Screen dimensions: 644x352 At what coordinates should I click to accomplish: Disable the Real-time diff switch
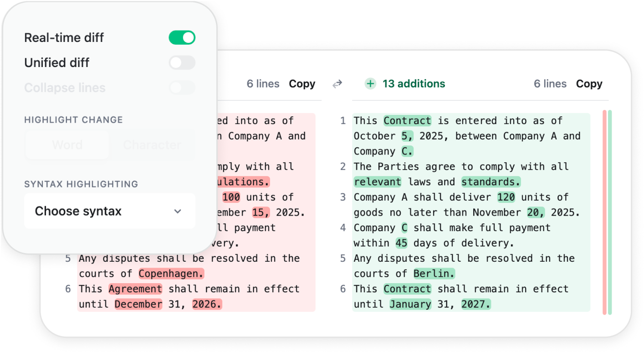click(182, 38)
